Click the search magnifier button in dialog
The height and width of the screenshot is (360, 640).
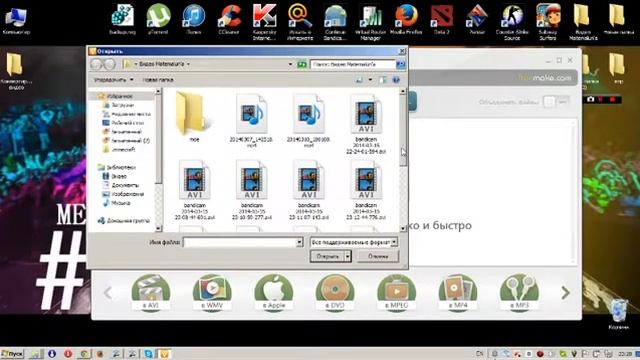[x=400, y=64]
